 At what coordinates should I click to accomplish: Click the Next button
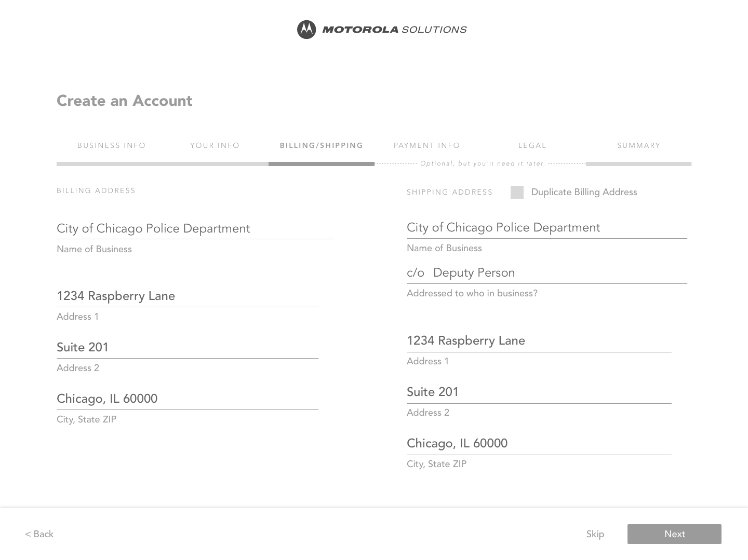674,534
